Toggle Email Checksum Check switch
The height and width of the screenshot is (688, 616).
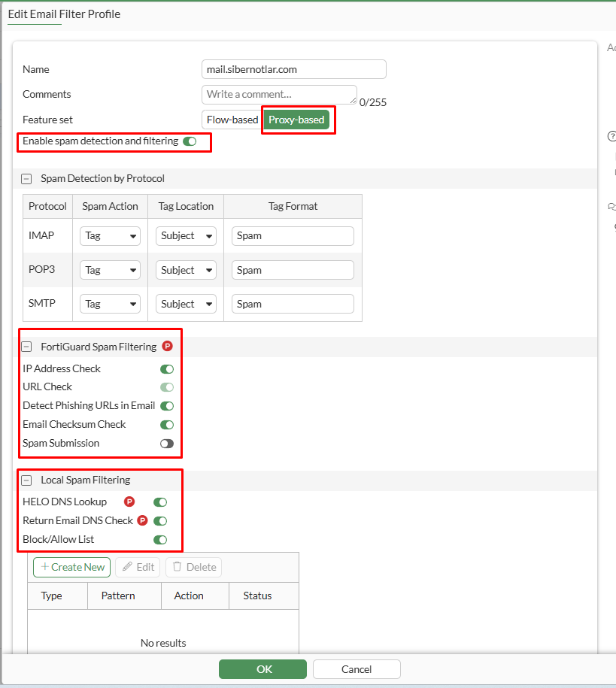pyautogui.click(x=167, y=425)
